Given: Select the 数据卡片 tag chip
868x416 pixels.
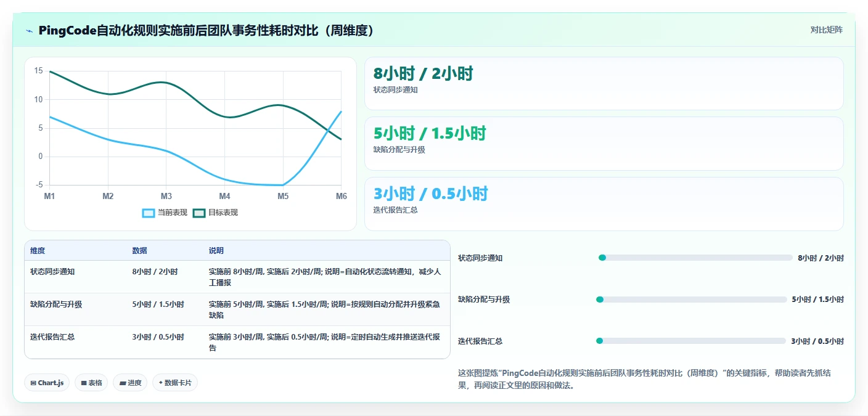Looking at the screenshot, I should (175, 383).
